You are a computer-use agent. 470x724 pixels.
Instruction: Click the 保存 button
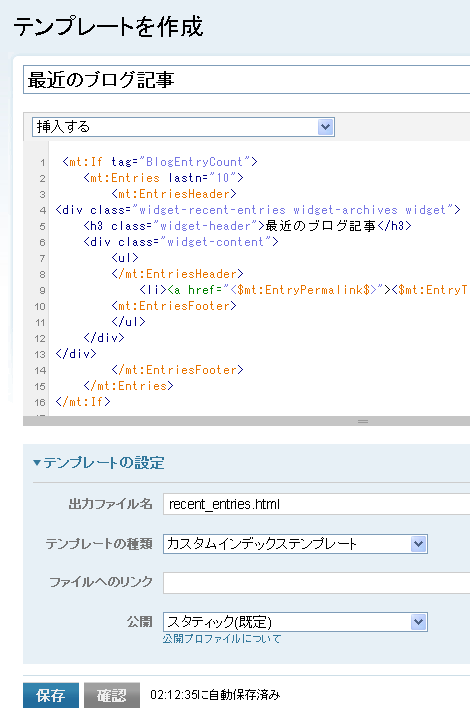[x=51, y=695]
